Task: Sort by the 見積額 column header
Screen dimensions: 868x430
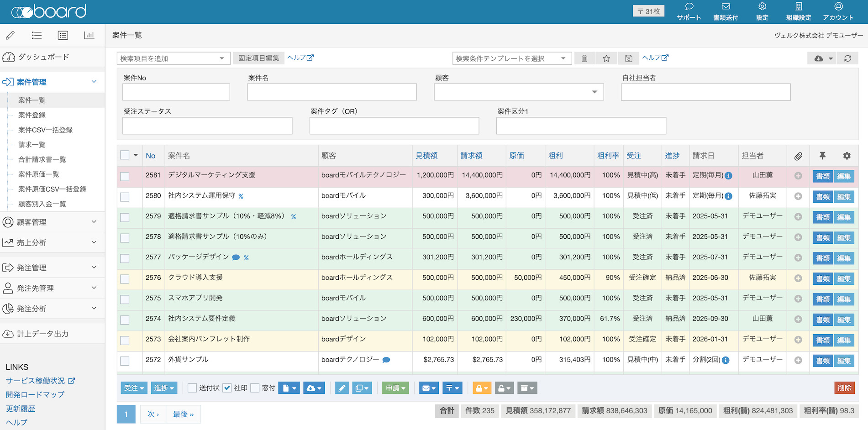Action: click(426, 156)
